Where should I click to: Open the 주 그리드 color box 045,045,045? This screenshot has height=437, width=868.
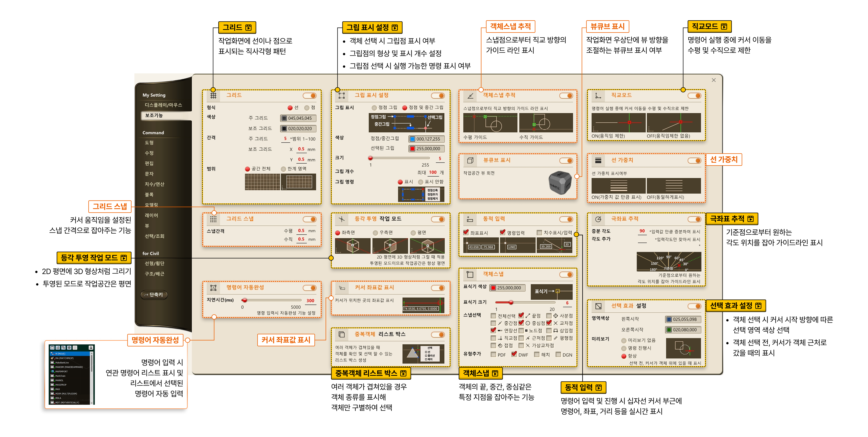coord(298,118)
